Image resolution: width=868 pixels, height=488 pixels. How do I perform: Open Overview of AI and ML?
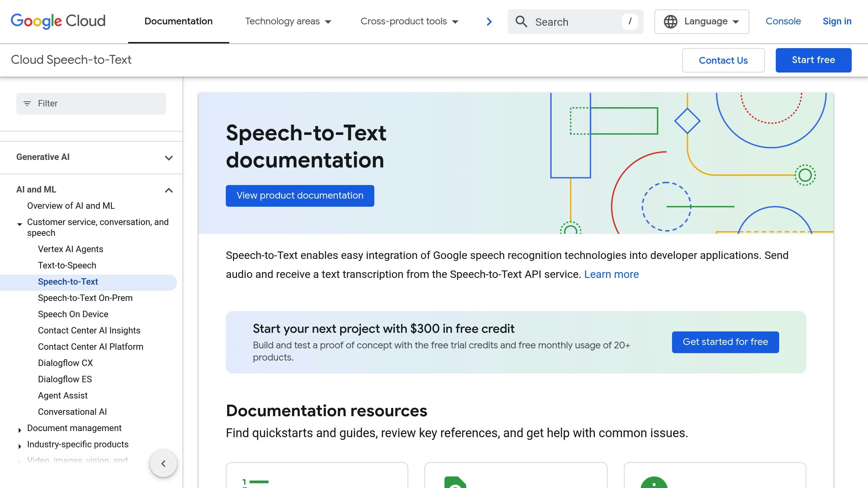point(71,206)
